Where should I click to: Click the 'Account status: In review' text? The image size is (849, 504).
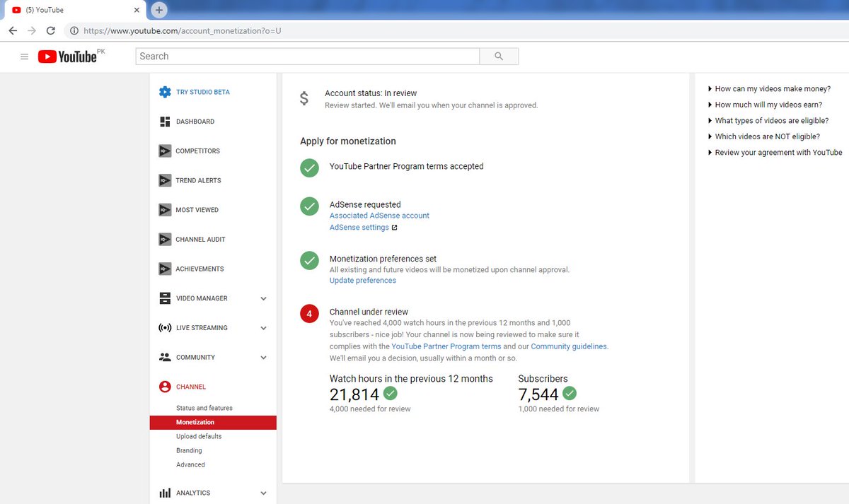click(371, 93)
